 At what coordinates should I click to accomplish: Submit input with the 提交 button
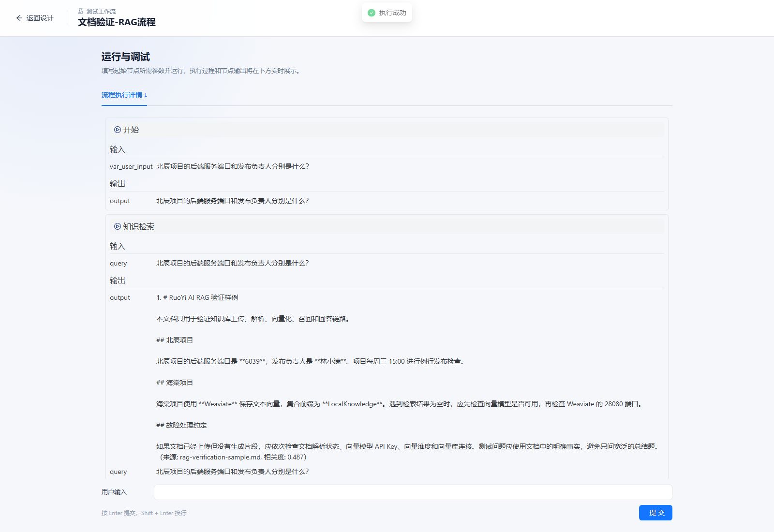tap(655, 513)
